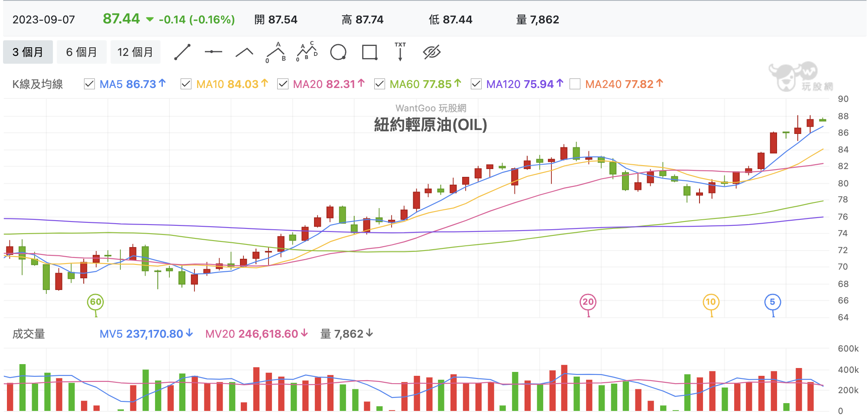Click the MV5 237,170.80 volume label
The height and width of the screenshot is (417, 868).
click(x=146, y=334)
